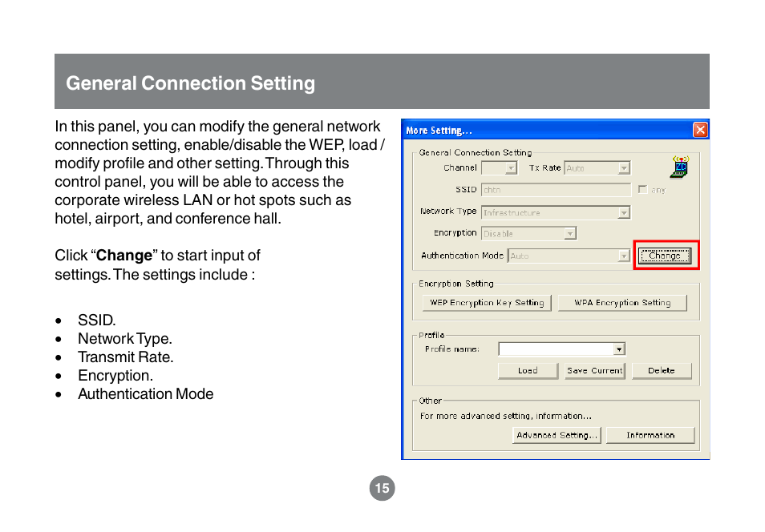Click the Change button

tap(665, 256)
